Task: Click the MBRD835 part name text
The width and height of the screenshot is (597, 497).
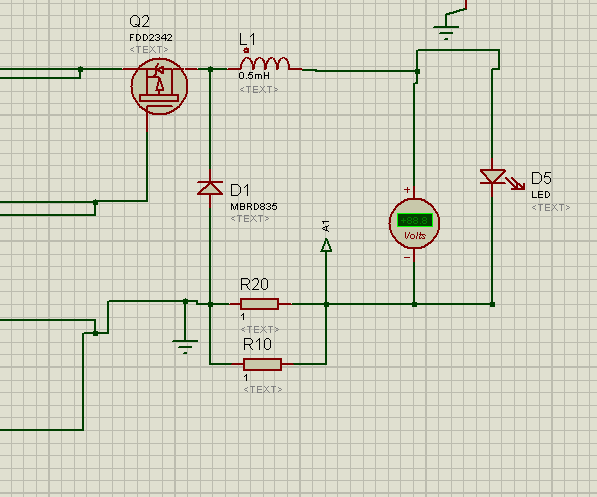Action: pos(254,207)
